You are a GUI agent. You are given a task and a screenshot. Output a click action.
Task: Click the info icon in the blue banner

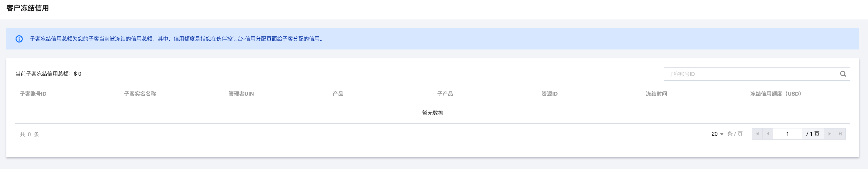click(19, 39)
